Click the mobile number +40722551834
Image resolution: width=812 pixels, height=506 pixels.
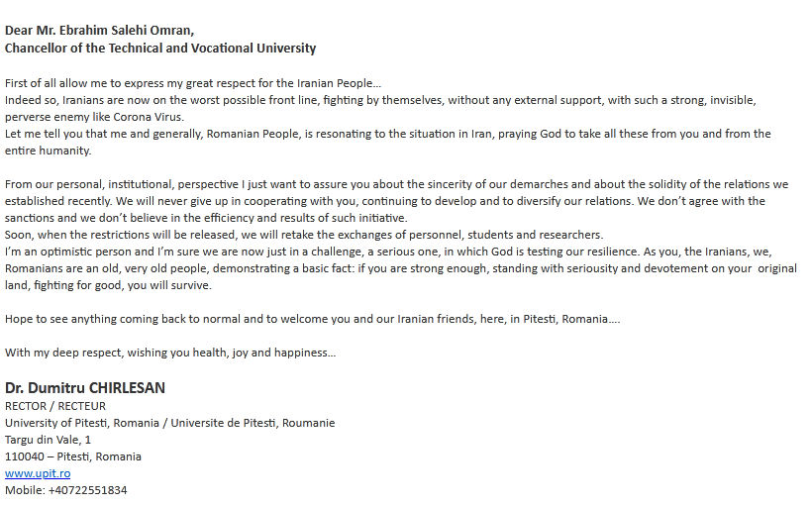[87, 490]
